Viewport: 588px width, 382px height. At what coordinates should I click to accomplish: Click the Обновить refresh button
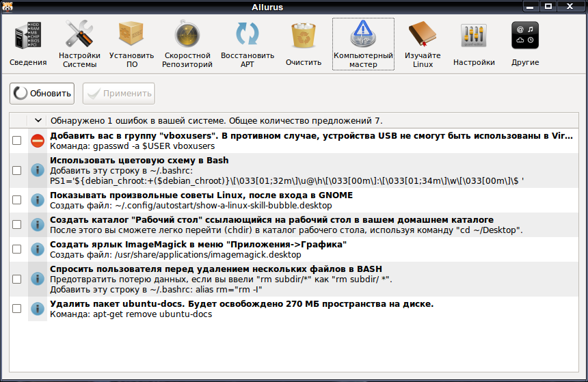click(42, 94)
